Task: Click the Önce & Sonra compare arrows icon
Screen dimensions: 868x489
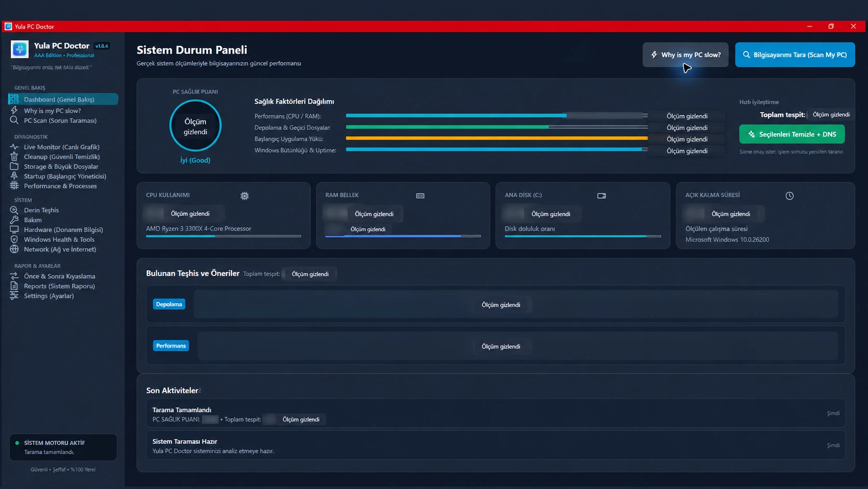Action: [14, 276]
